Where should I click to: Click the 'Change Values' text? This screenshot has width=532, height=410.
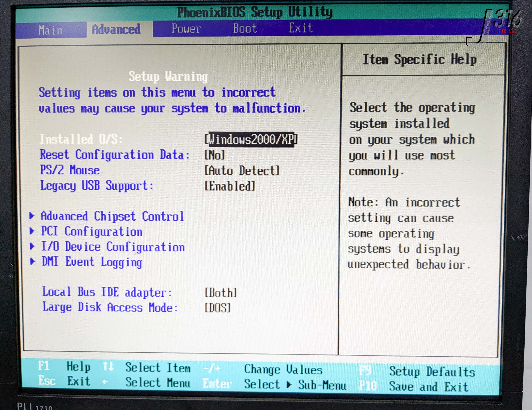(x=283, y=370)
